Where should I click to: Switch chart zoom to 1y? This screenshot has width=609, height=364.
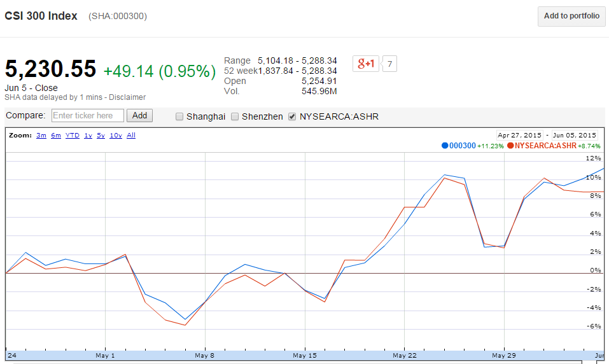88,135
